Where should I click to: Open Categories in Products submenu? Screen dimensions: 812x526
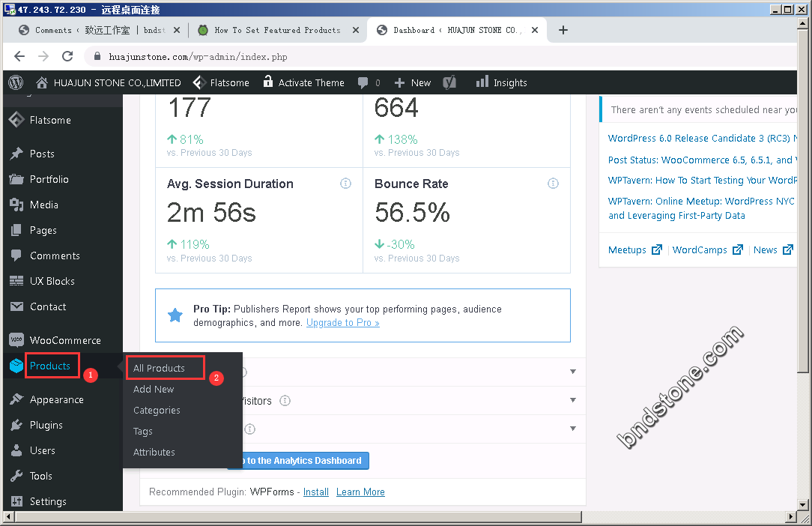(157, 411)
